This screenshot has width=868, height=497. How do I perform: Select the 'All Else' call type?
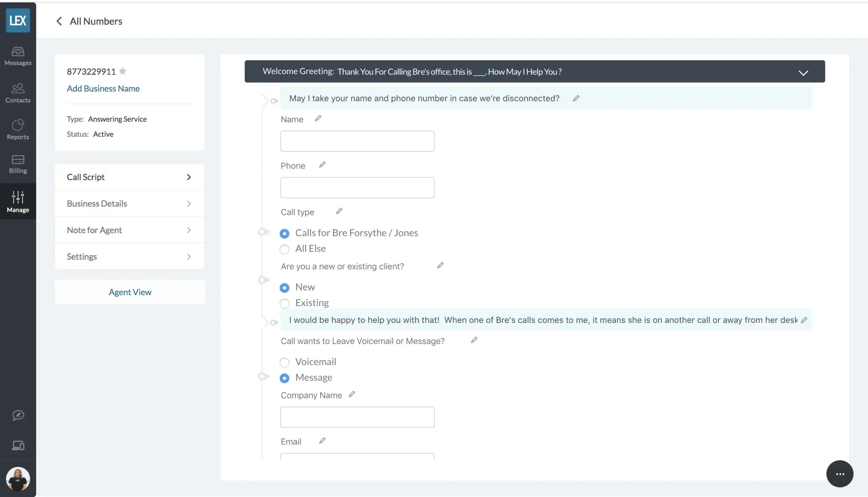pyautogui.click(x=284, y=249)
